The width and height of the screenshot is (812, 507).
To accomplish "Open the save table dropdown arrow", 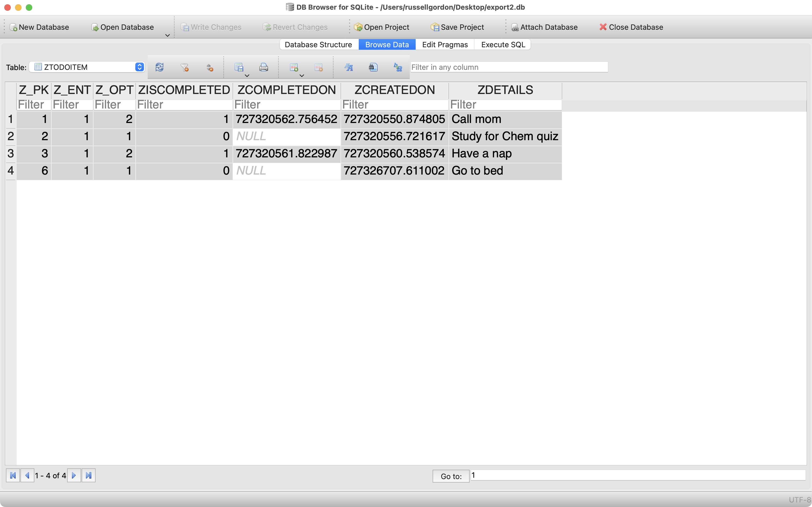I will point(247,76).
